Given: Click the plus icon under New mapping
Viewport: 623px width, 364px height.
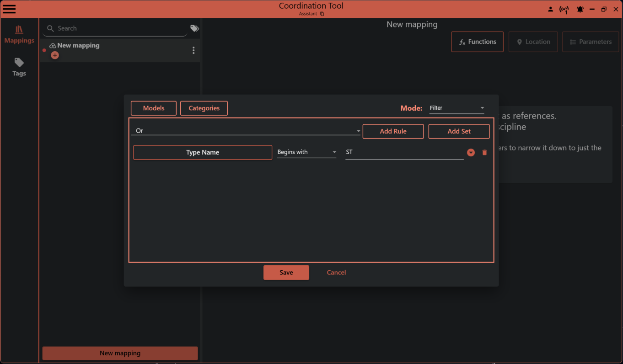Looking at the screenshot, I should pyautogui.click(x=55, y=55).
